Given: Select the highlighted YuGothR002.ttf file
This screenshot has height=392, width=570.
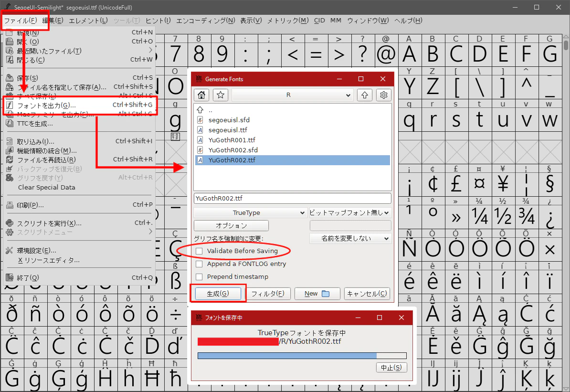Looking at the screenshot, I should click(x=292, y=160).
